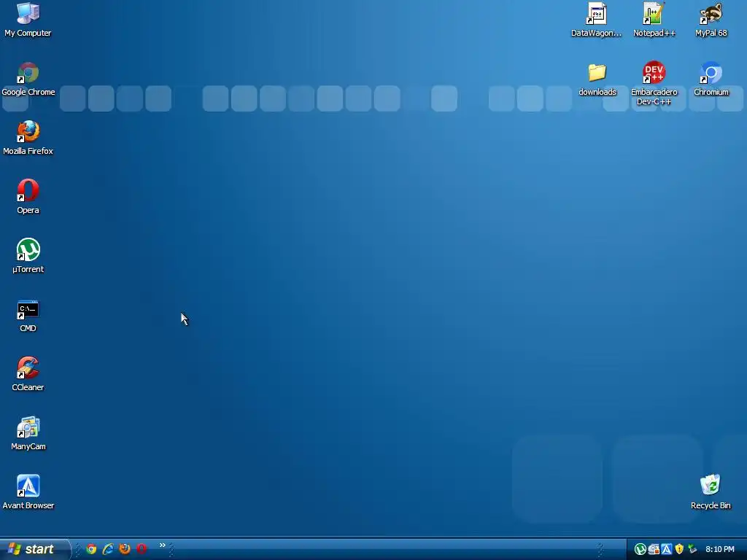
Task: Select the downloads folder on desktop
Action: tap(597, 79)
